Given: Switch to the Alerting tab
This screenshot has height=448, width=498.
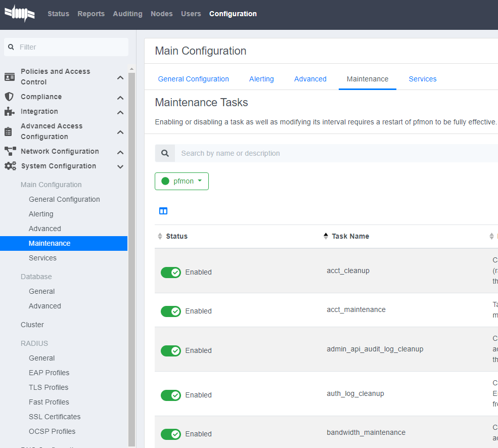Looking at the screenshot, I should (261, 79).
